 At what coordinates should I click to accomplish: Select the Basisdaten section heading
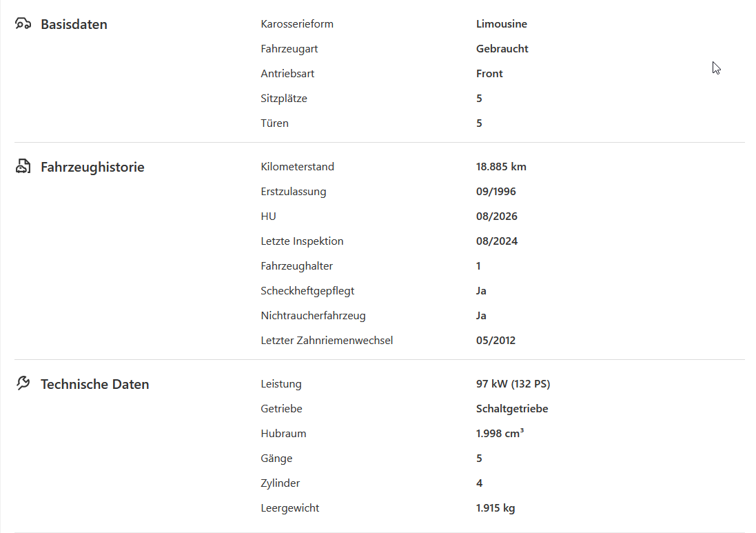coord(74,24)
